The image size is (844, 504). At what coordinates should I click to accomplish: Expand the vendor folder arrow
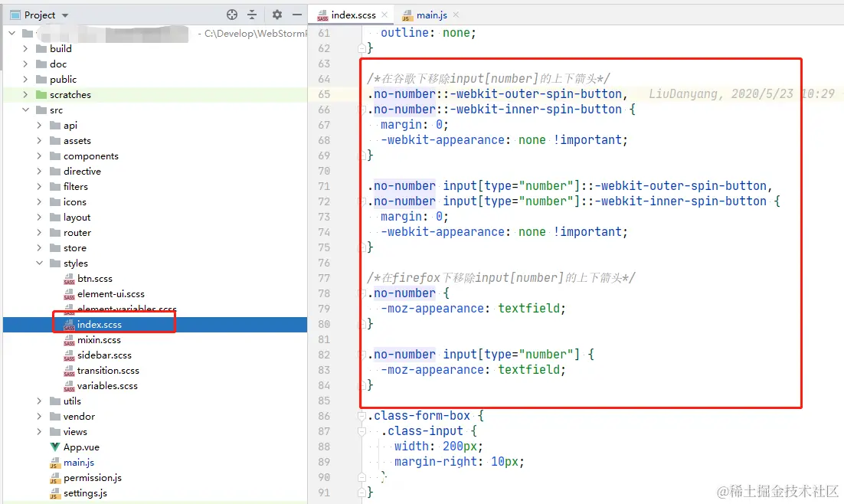39,417
